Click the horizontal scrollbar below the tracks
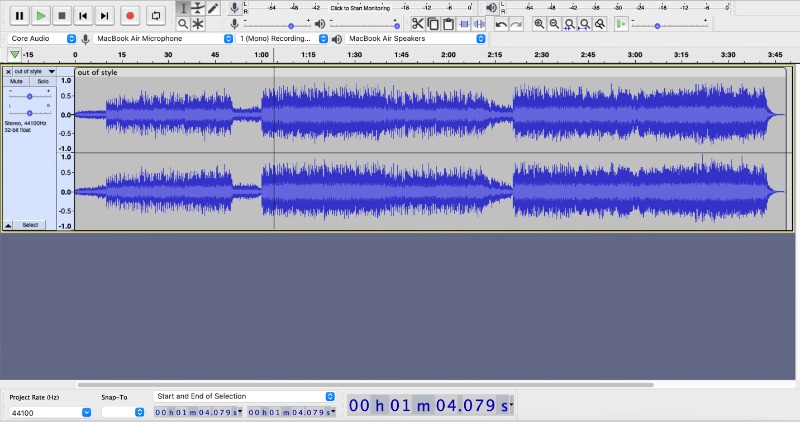 [x=365, y=385]
